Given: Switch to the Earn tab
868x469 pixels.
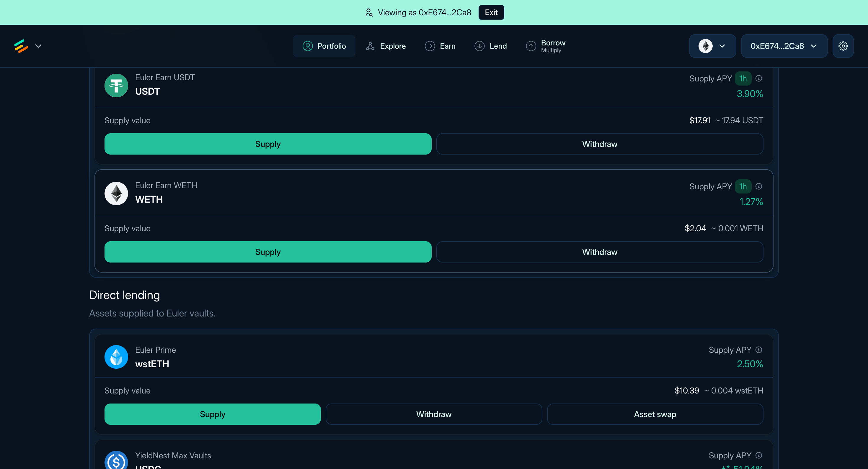Looking at the screenshot, I should (440, 46).
